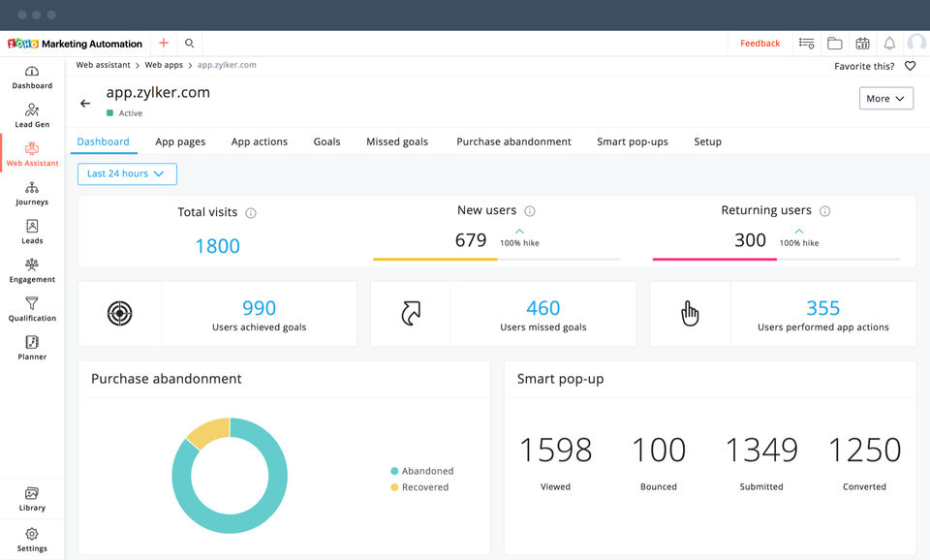
Task: Switch to the Purchase abandonment tab
Action: click(513, 141)
